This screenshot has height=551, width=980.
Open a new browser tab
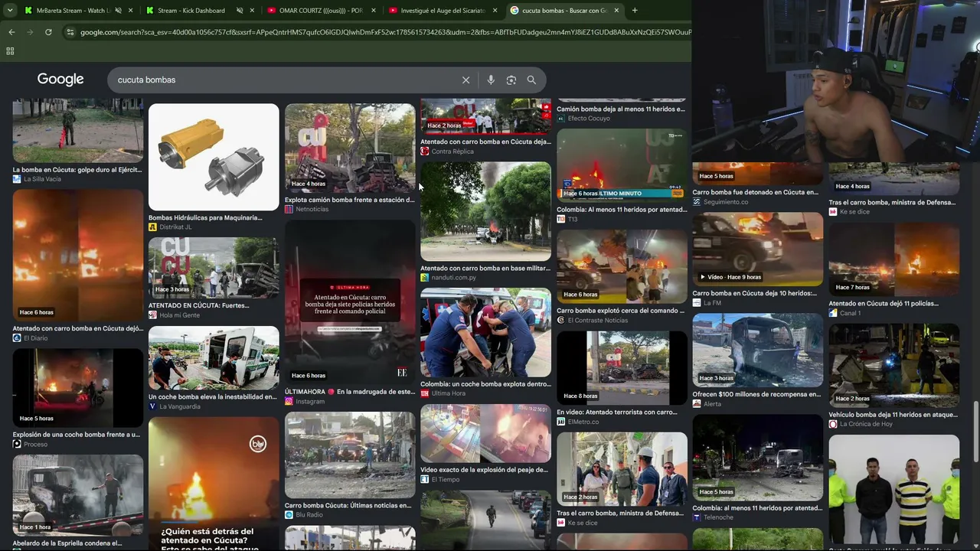(x=635, y=11)
